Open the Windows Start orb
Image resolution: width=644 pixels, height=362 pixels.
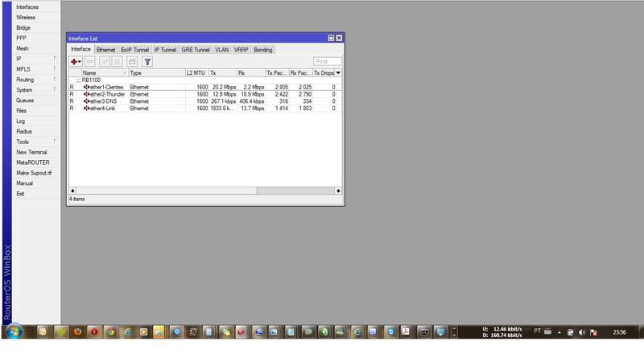coord(14,331)
